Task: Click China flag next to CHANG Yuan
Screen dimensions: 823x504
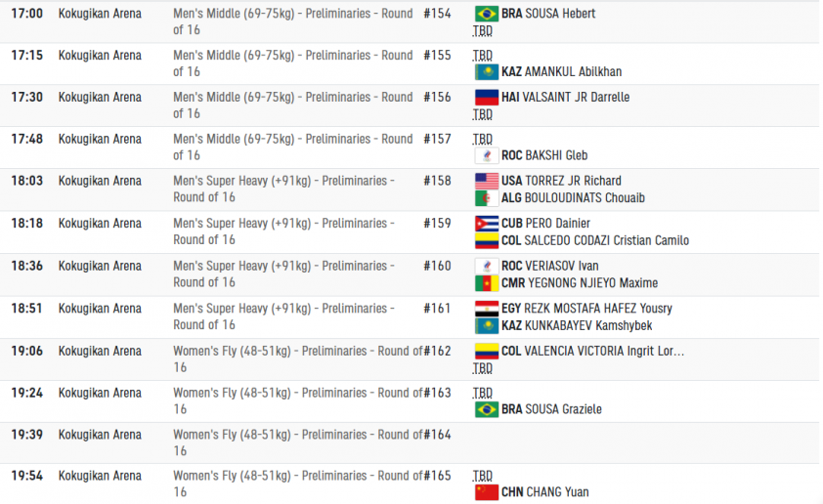Action: pos(487,492)
